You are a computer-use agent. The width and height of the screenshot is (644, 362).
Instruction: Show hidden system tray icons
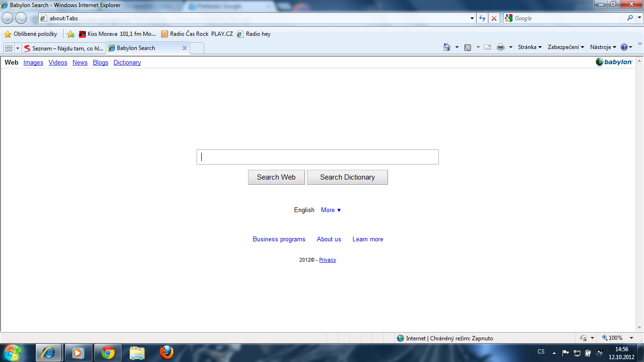(554, 353)
